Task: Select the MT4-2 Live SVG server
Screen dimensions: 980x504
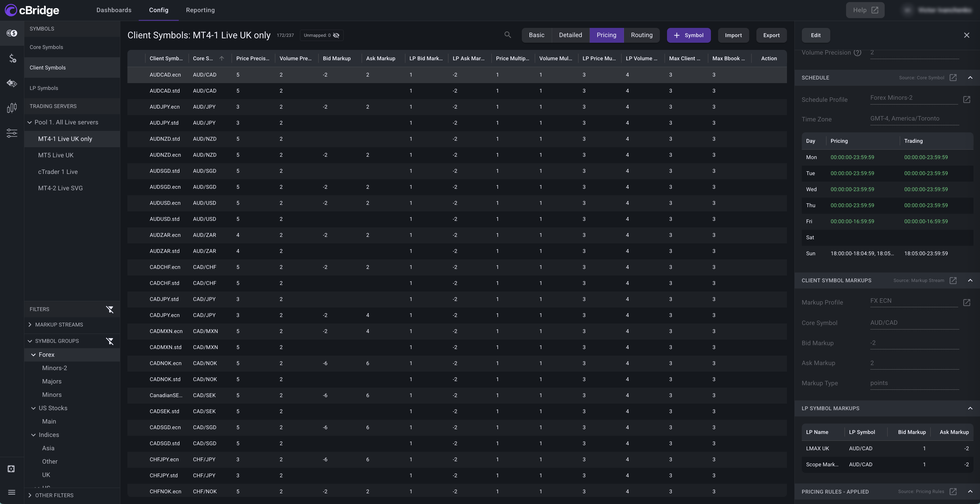Action: 72,188
